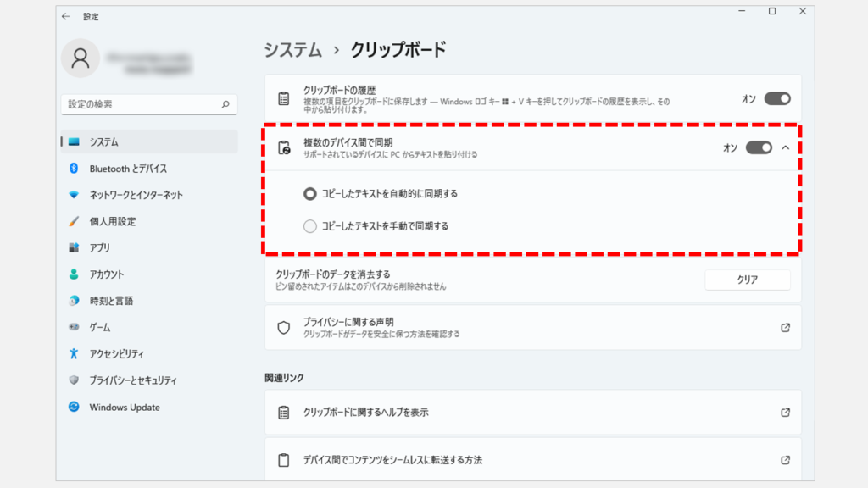Open Windows Update in sidebar
868x488 pixels.
[x=124, y=408]
